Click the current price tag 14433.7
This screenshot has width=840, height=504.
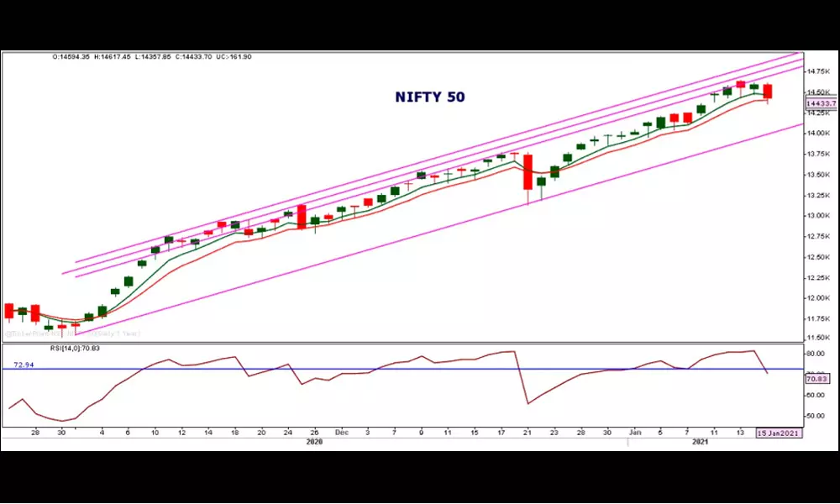pos(821,103)
